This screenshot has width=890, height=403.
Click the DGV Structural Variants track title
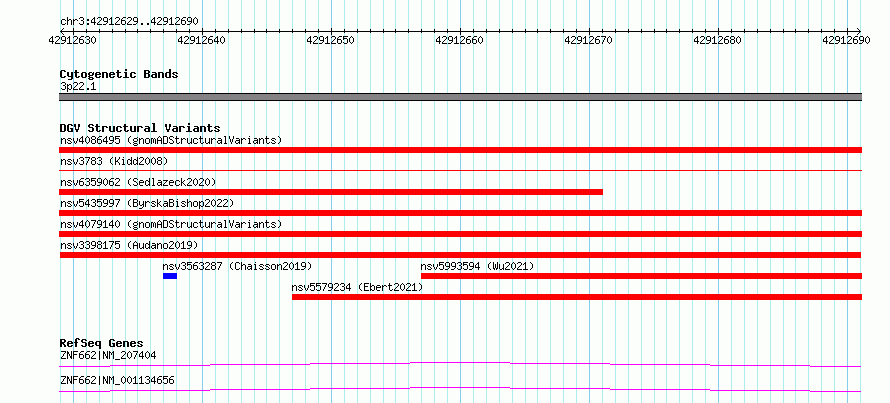(140, 128)
